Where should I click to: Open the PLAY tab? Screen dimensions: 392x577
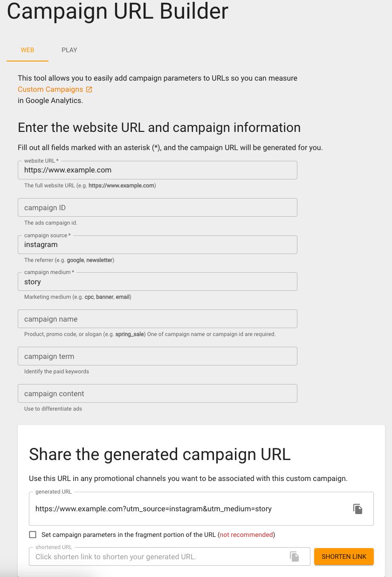pos(69,50)
